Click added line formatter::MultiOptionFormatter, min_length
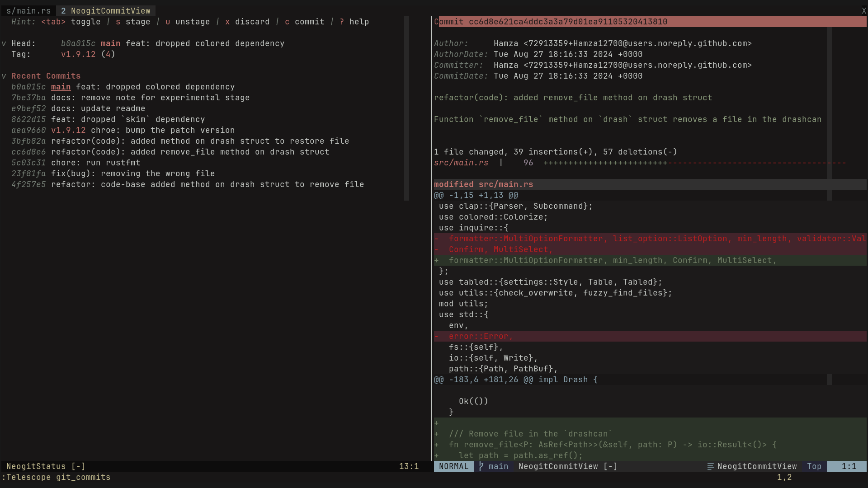 (x=650, y=260)
